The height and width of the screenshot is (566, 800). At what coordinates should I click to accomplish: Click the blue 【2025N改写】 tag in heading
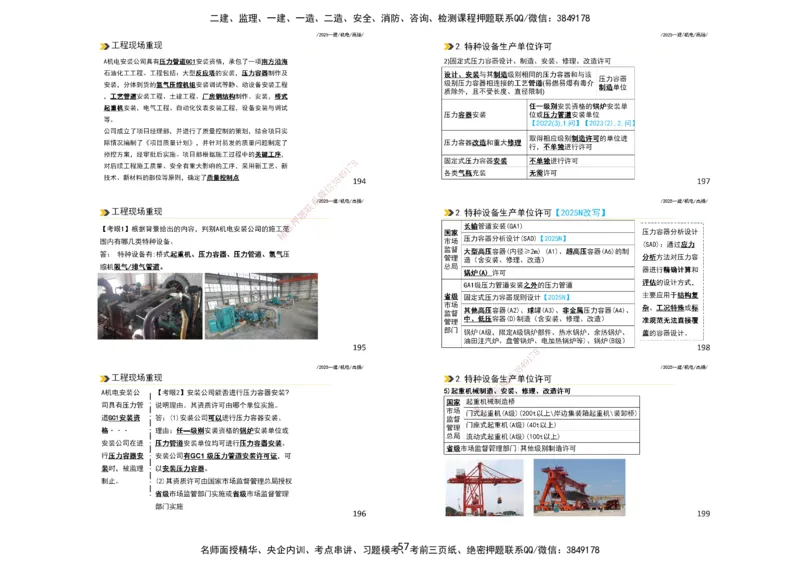(x=580, y=212)
